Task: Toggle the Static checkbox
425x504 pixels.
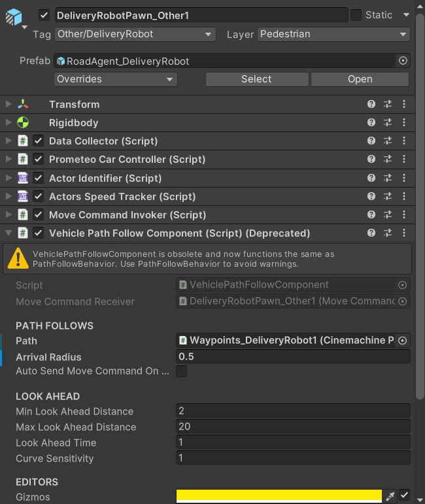Action: pyautogui.click(x=356, y=15)
